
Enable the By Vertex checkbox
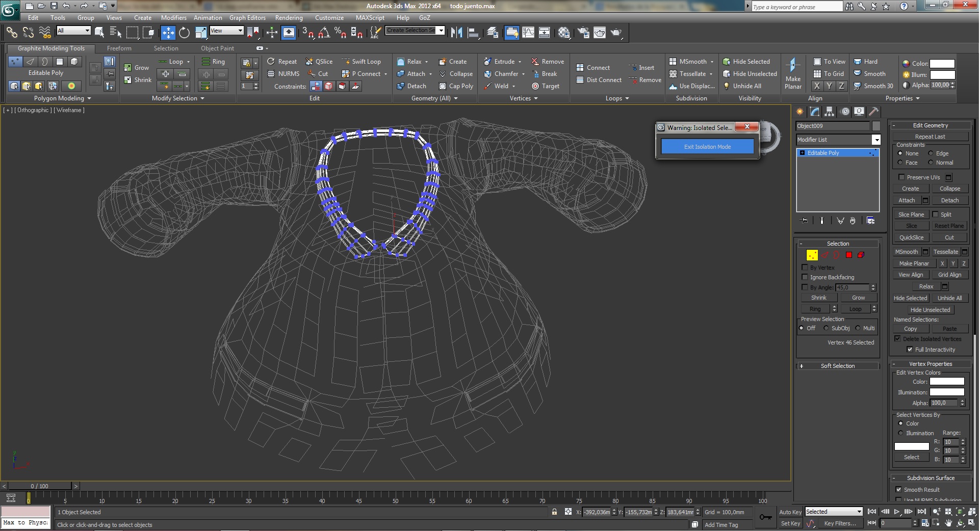pos(805,268)
